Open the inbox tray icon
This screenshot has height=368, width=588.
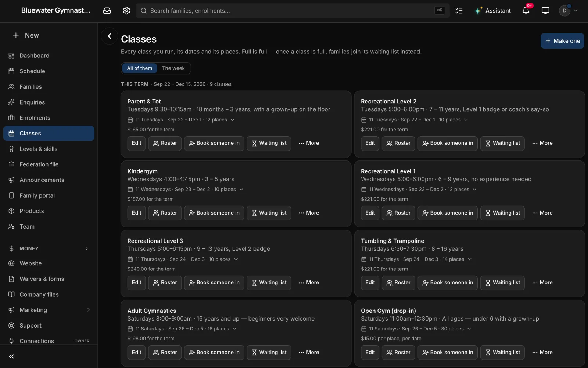(107, 11)
